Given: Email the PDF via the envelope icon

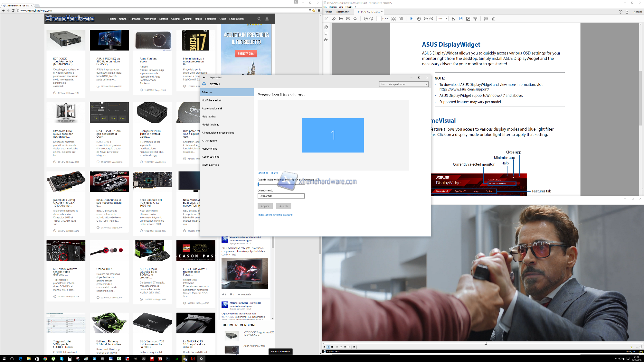Looking at the screenshot, I should (x=348, y=19).
